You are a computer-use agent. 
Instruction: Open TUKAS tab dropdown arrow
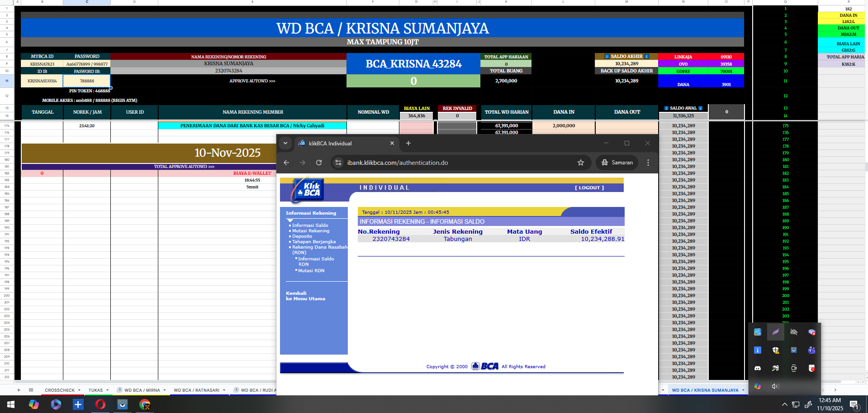(108, 390)
